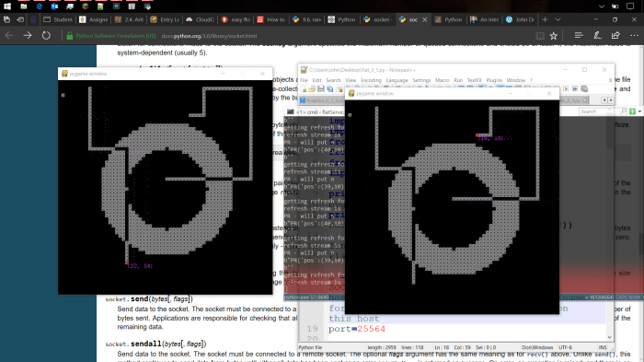Click Notepad++ Open file toolbar icon
The image size is (644, 362).
coord(312,88)
